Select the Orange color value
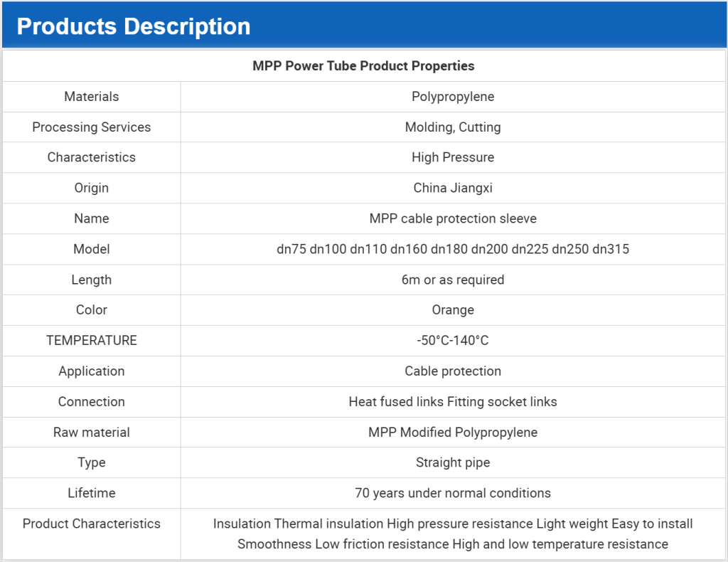 tap(453, 310)
